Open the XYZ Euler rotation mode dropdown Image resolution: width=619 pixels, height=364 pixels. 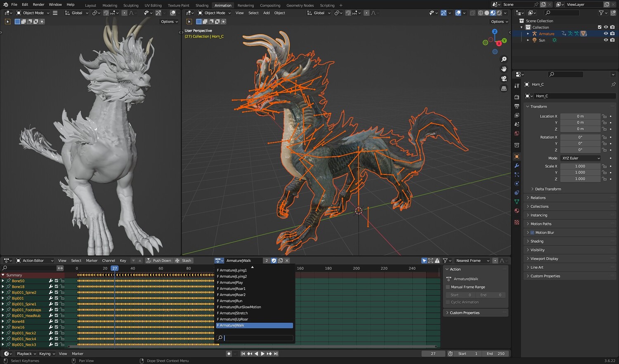point(580,158)
